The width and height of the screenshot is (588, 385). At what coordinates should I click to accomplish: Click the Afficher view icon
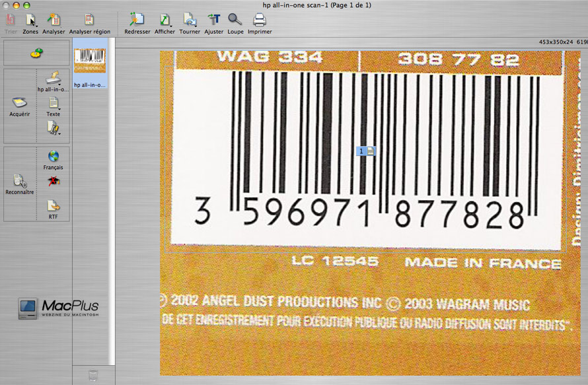(165, 20)
